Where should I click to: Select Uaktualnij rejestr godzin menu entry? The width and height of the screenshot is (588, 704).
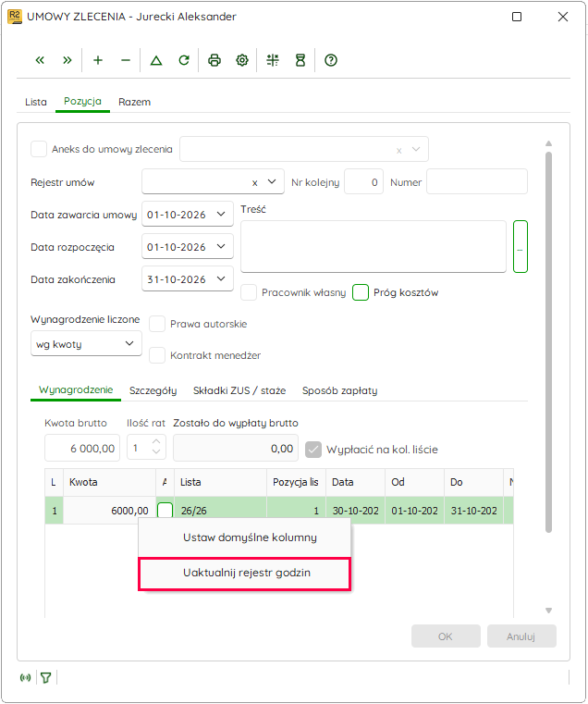coord(245,574)
